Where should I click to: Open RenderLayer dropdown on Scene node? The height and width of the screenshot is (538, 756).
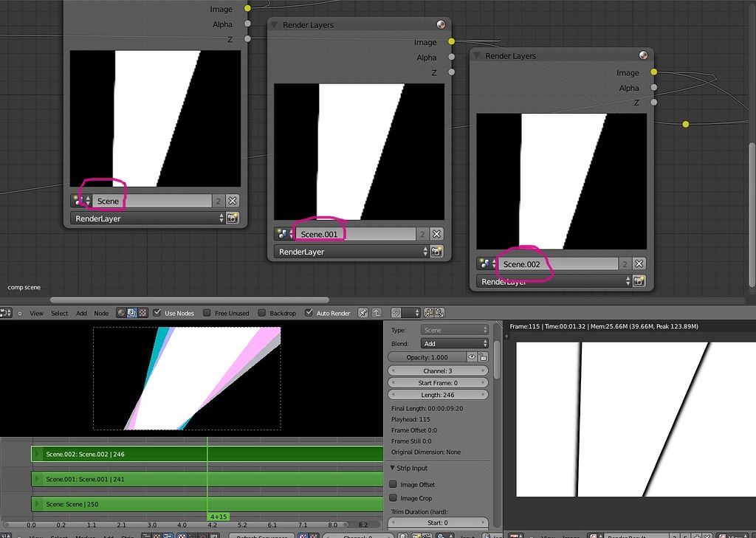[x=148, y=218]
